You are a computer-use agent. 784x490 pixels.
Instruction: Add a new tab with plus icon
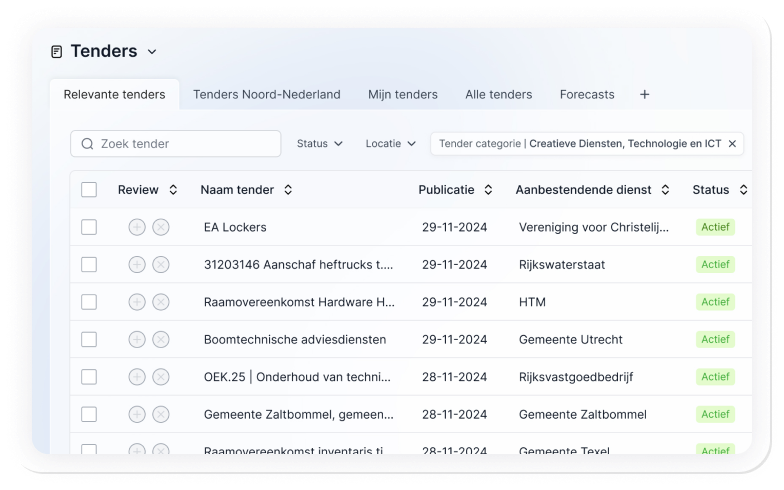coord(644,95)
